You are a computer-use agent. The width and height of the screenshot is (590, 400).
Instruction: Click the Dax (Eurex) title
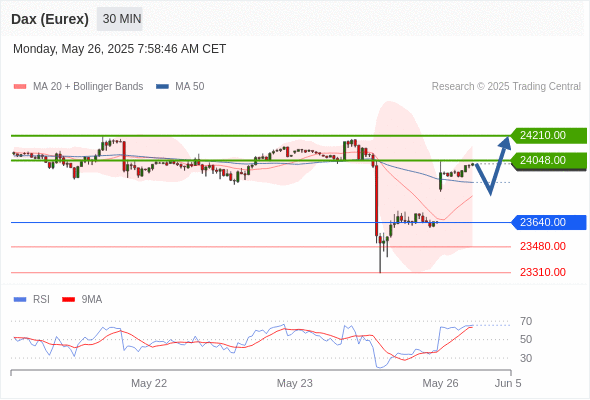50,19
